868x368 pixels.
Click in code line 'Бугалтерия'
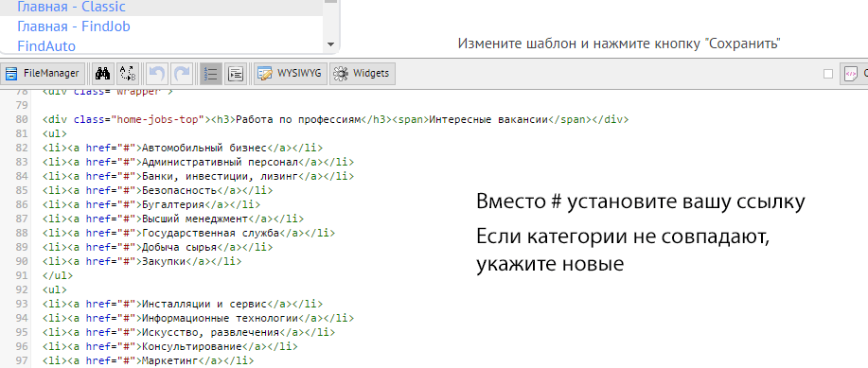[151, 204]
